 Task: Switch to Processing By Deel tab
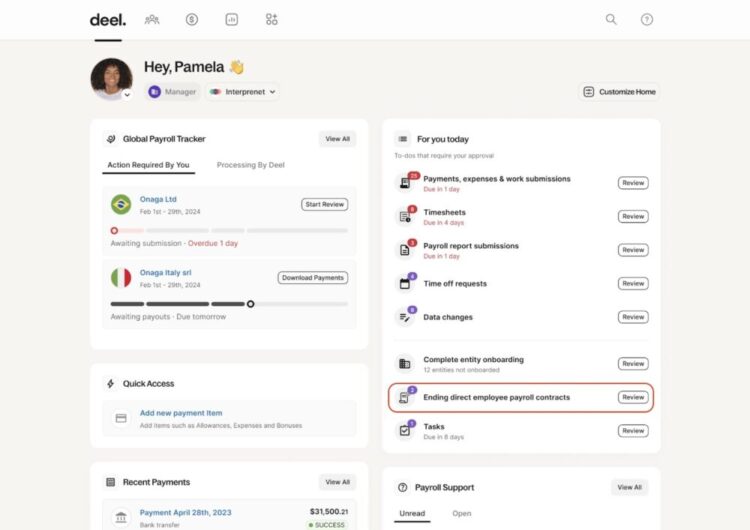pos(251,165)
